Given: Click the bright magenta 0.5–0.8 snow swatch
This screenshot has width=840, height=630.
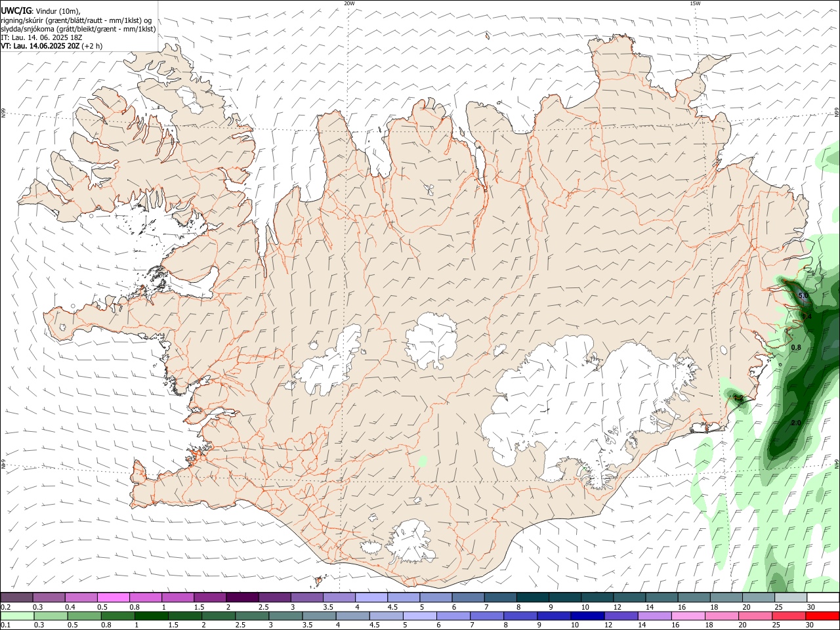Looking at the screenshot, I should 114,597.
